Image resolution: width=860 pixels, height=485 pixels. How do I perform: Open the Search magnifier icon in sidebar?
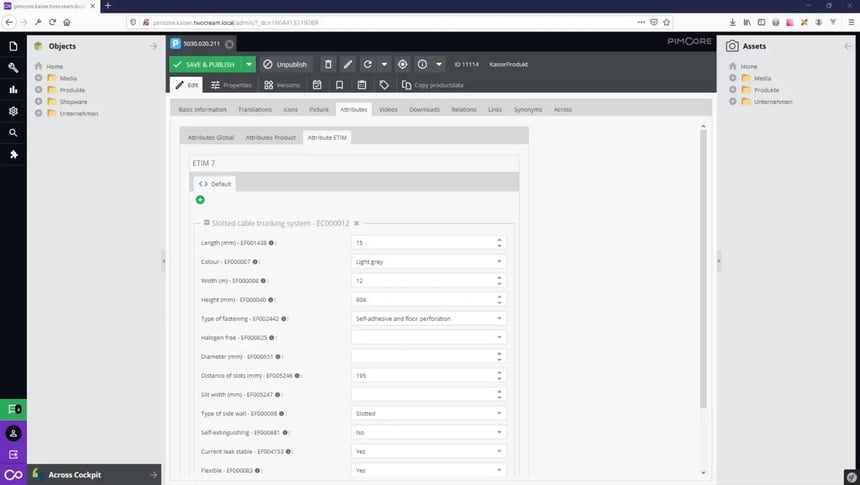click(x=13, y=133)
